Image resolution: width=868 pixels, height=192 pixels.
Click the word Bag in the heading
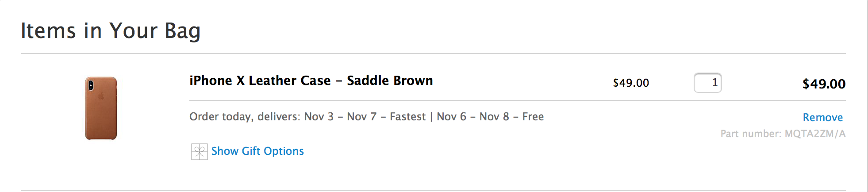click(182, 31)
